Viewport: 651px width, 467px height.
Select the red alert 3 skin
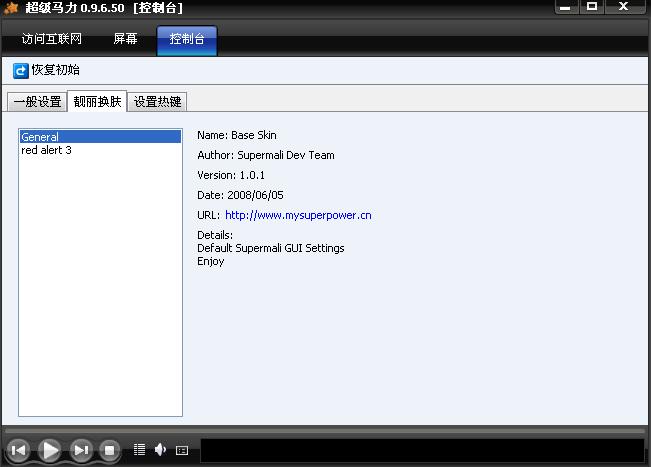[x=100, y=150]
